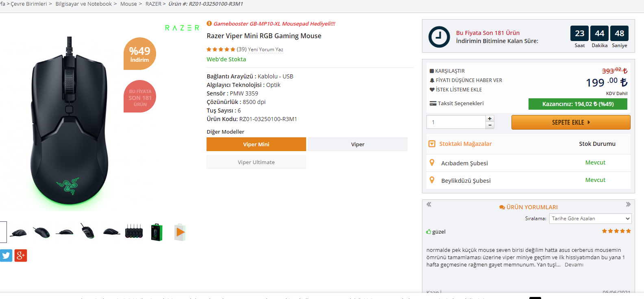Screen dimensions: 644x299
Task: View the five-mice lineup thumbnail
Action: pyautogui.click(x=134, y=232)
